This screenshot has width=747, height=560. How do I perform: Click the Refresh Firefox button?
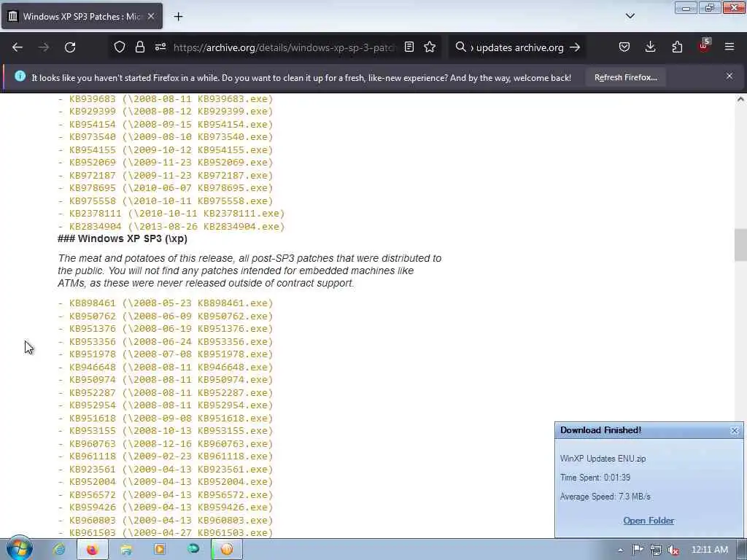(625, 77)
